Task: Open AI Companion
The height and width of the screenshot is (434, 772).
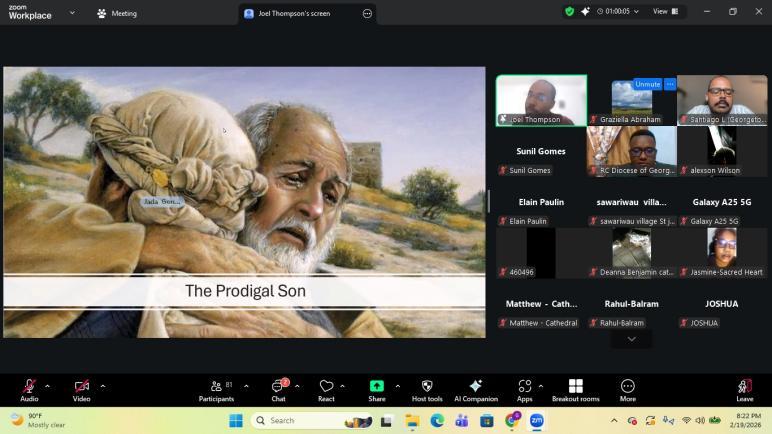Action: click(476, 390)
